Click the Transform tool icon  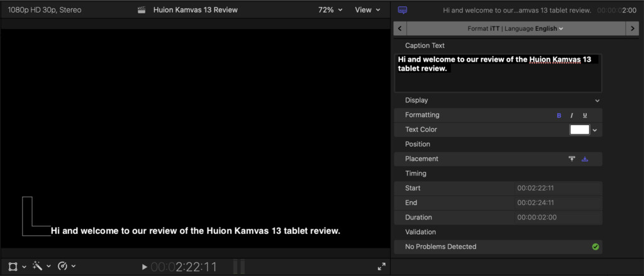coord(13,267)
